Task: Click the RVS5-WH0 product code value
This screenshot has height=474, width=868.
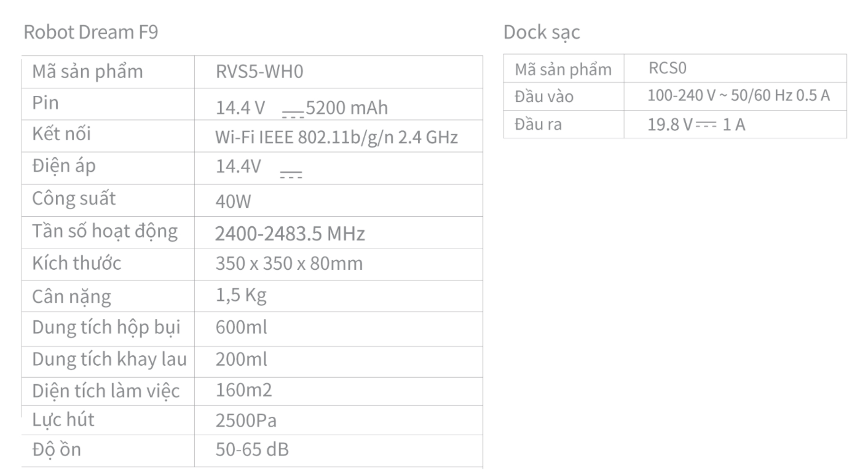Action: click(260, 73)
